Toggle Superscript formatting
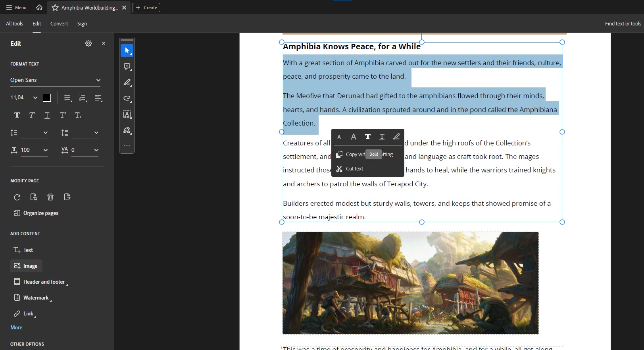 (x=63, y=115)
